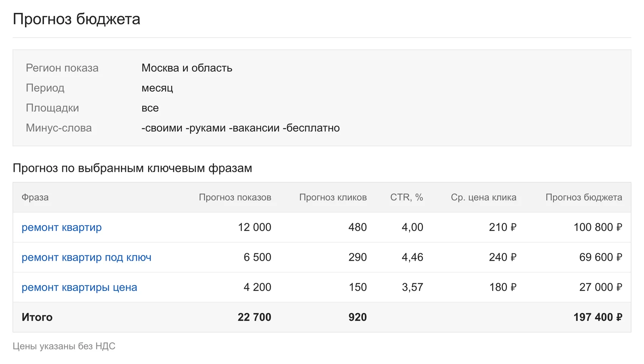Viewport: 644px width, 364px height.
Task: Click the 'Фраза' column header
Action: [x=35, y=197]
